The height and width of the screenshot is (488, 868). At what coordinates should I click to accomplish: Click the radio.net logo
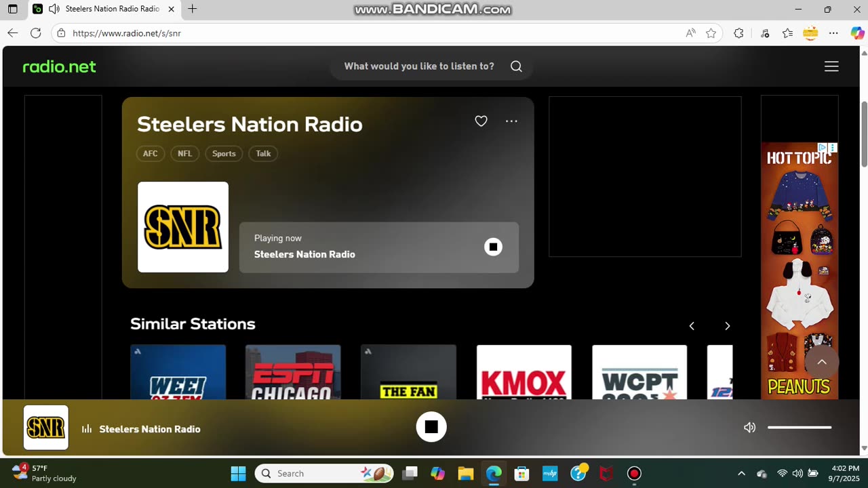click(x=59, y=66)
